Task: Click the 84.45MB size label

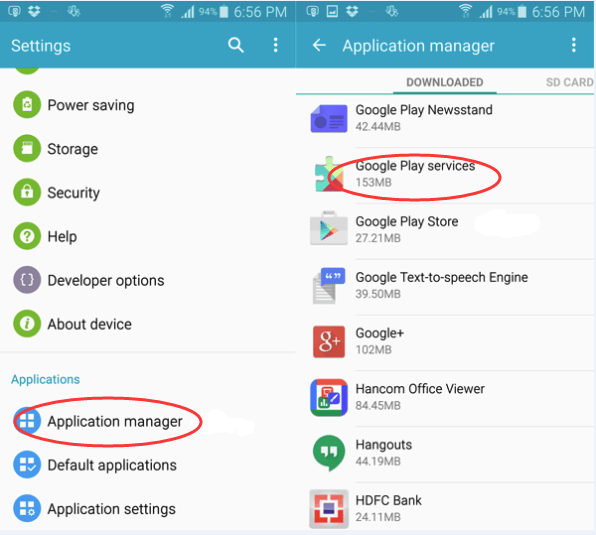Action: tap(378, 405)
